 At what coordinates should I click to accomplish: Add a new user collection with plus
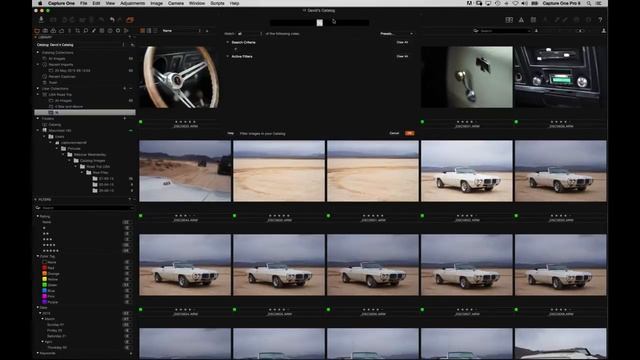[124, 89]
